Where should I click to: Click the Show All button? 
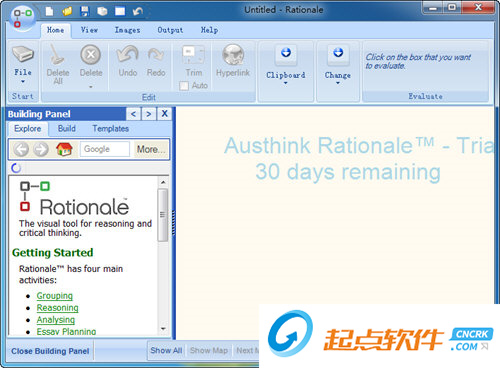pyautogui.click(x=166, y=350)
